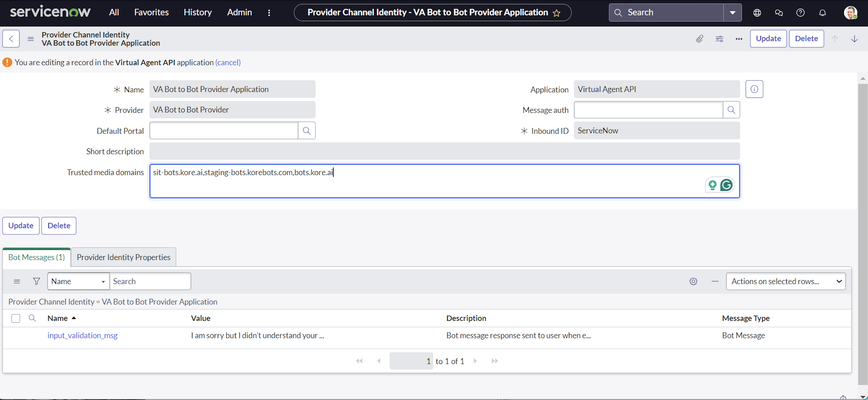Screen dimensions: 868x400
Task: Click the back arrow button
Action: pos(11,39)
